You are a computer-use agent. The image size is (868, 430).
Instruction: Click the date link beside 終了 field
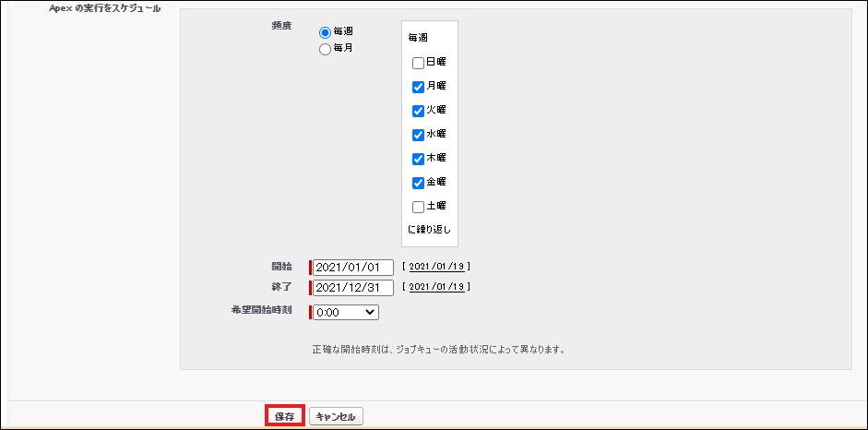click(436, 287)
